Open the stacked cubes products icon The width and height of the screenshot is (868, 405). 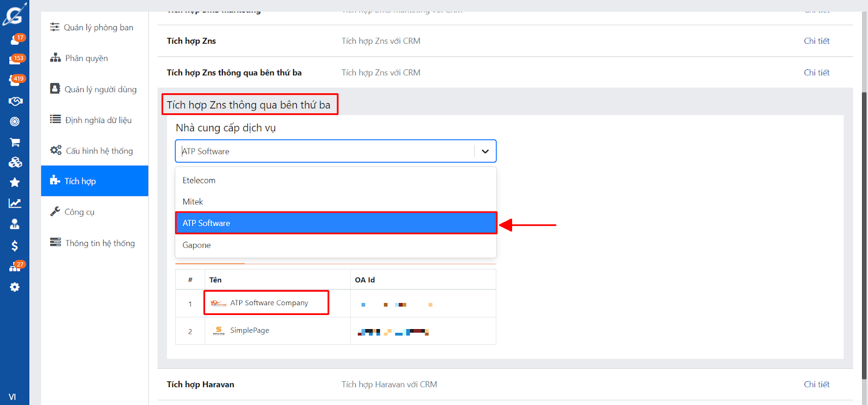15,162
